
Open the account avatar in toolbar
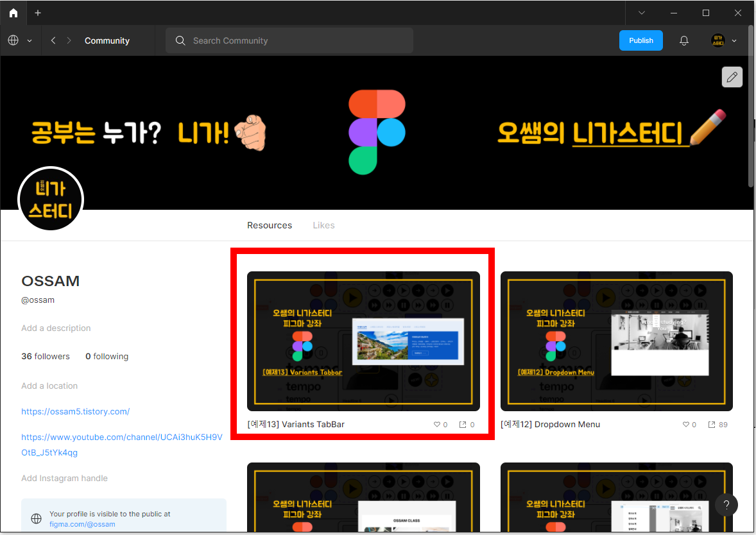click(718, 40)
